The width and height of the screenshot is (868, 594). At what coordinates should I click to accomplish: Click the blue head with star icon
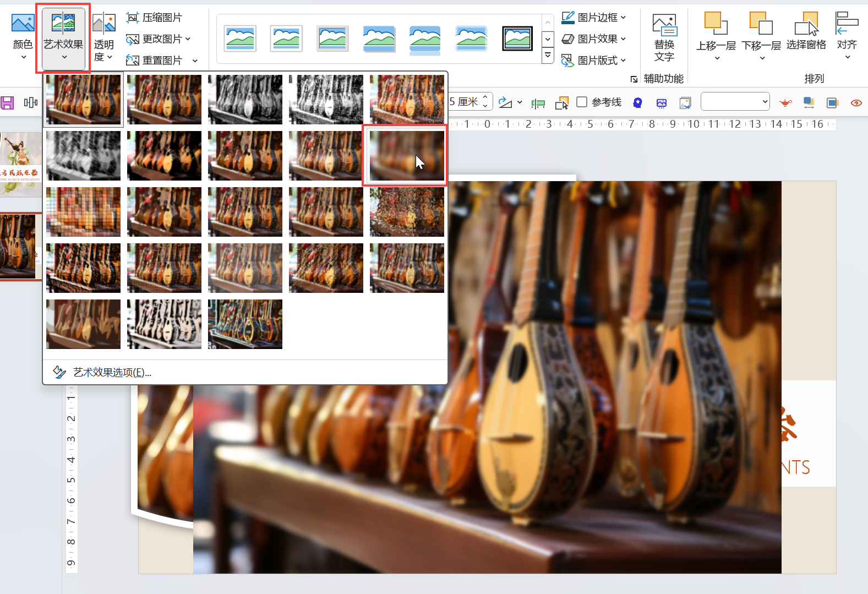pyautogui.click(x=637, y=102)
